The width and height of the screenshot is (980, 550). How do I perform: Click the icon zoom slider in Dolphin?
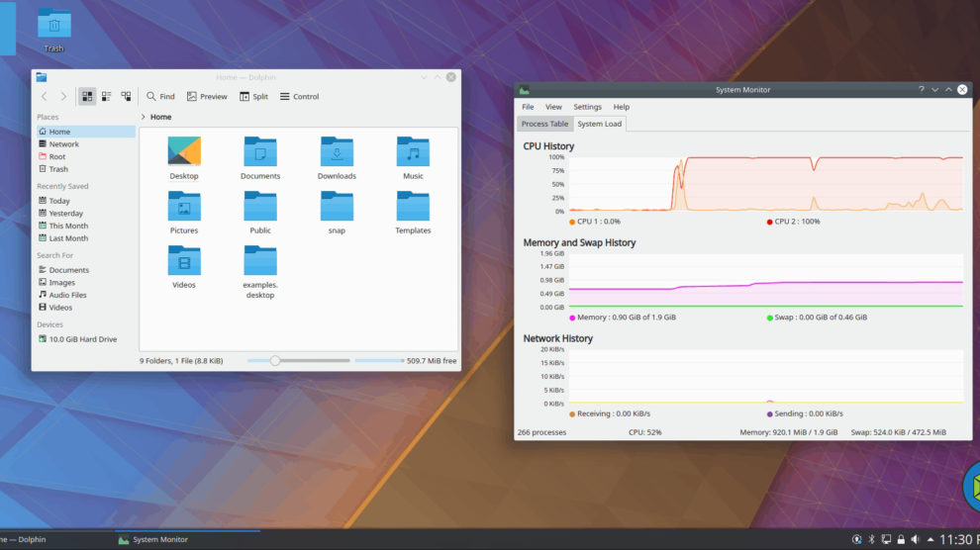tap(275, 361)
